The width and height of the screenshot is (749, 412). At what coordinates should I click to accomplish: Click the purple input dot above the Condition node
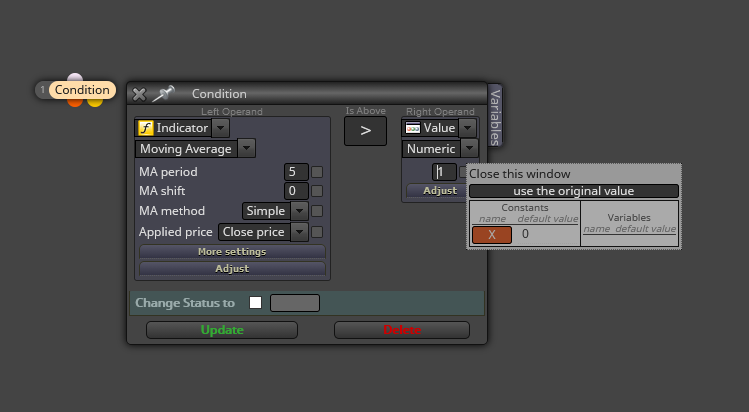[x=75, y=77]
